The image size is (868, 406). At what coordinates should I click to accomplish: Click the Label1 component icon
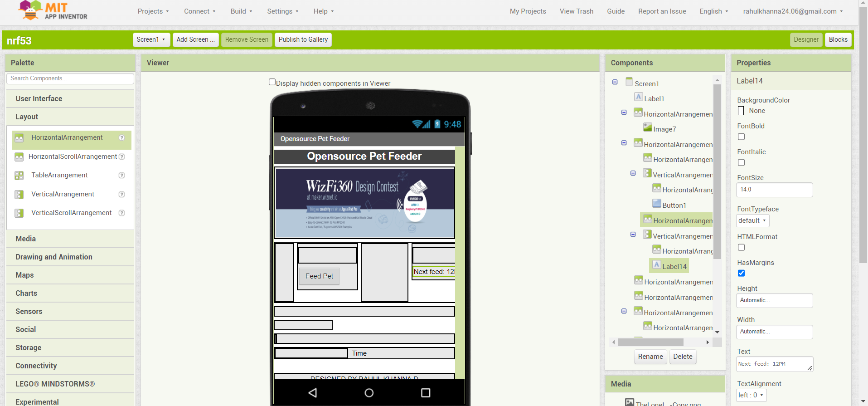click(x=639, y=97)
